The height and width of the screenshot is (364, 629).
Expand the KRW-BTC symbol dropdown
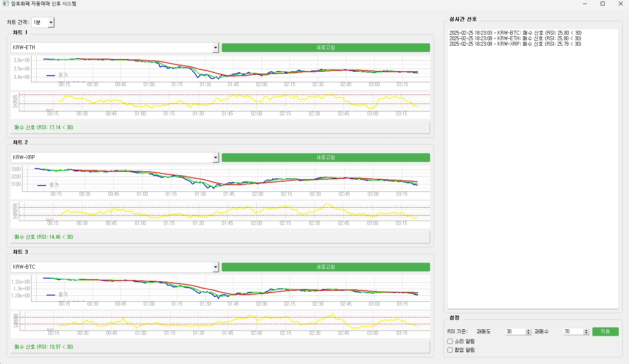tap(215, 267)
